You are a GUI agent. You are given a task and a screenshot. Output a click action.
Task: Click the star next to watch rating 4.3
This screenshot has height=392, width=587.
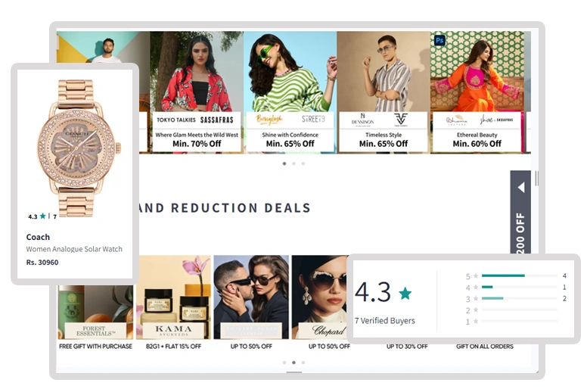coord(42,216)
